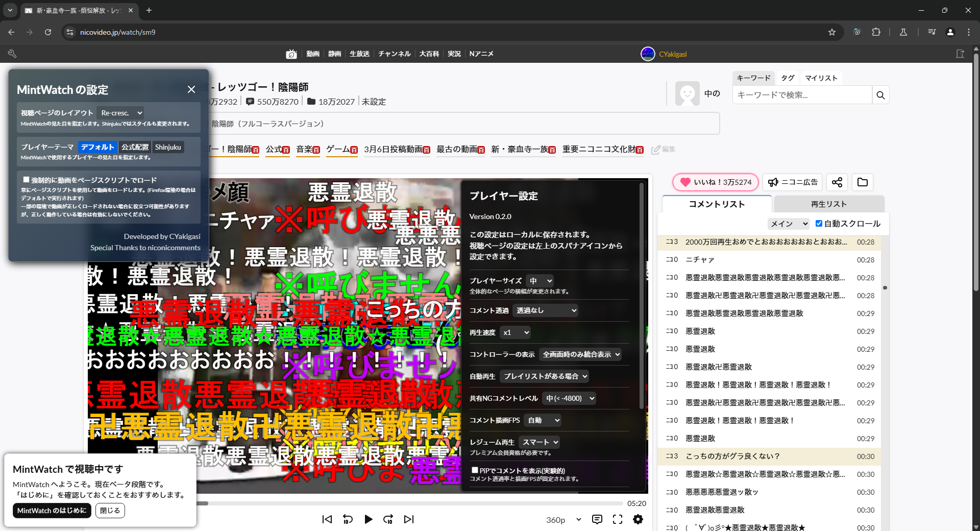Click the share icon button

[837, 182]
